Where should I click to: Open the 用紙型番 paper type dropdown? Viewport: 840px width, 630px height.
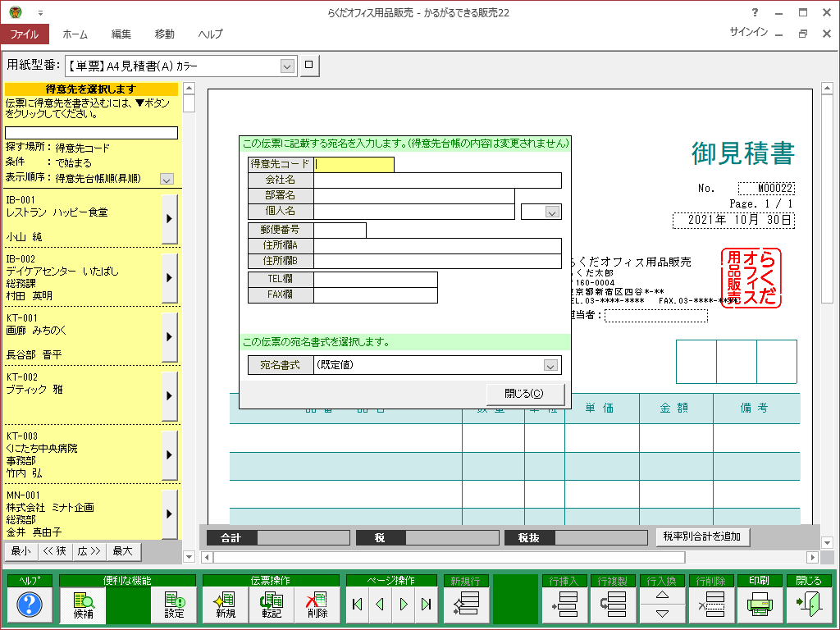(287, 66)
